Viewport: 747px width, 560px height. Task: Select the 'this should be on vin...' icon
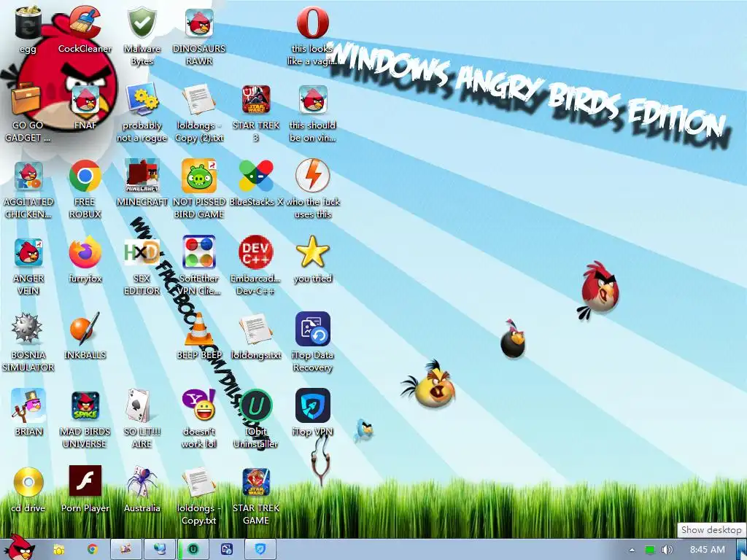(x=313, y=100)
